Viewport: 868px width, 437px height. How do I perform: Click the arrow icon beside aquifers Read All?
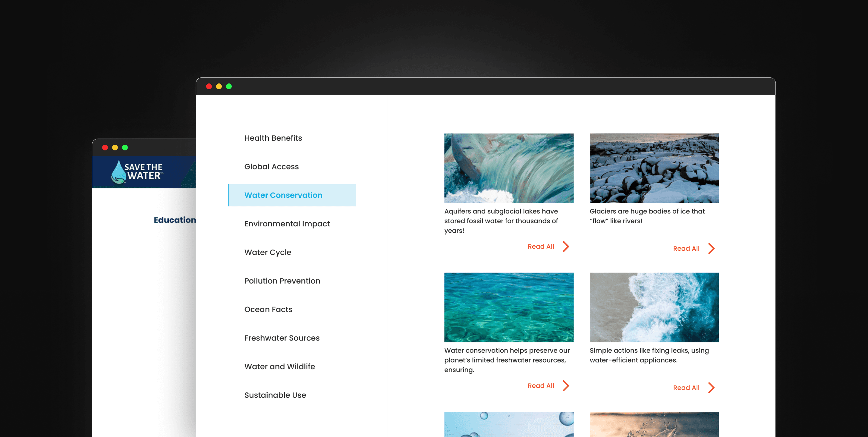pos(566,247)
